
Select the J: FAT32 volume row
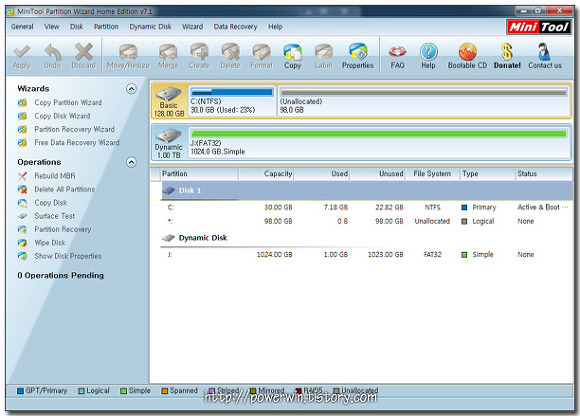click(367, 255)
